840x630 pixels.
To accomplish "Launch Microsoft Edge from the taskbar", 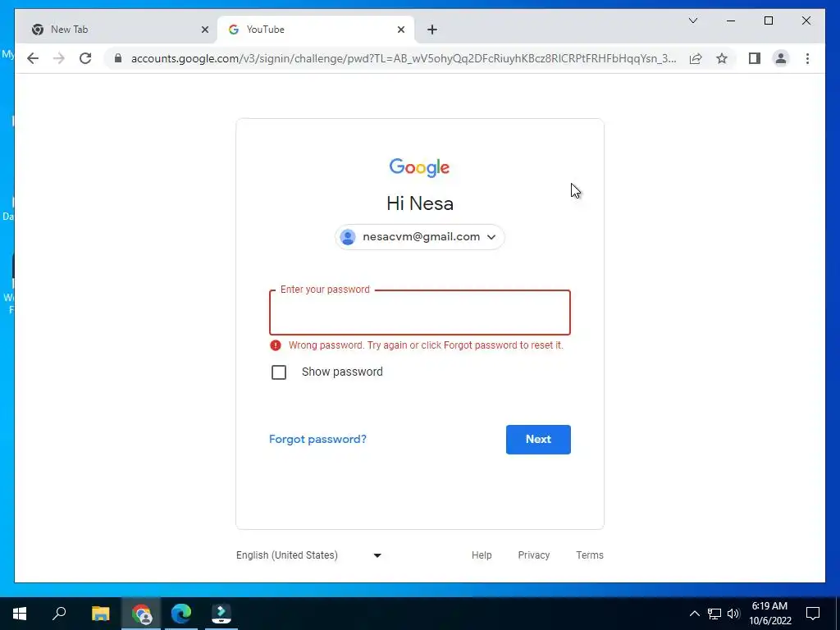I will coord(181,614).
